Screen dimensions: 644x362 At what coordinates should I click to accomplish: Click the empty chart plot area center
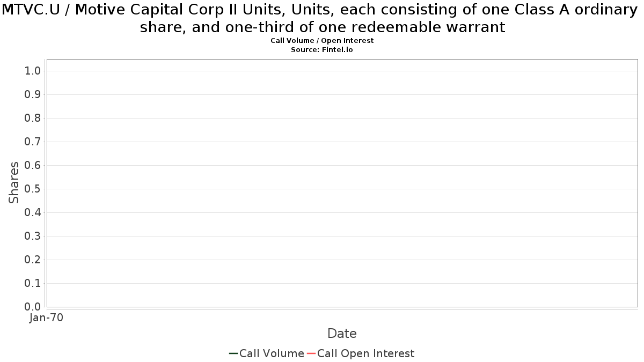[x=342, y=183]
